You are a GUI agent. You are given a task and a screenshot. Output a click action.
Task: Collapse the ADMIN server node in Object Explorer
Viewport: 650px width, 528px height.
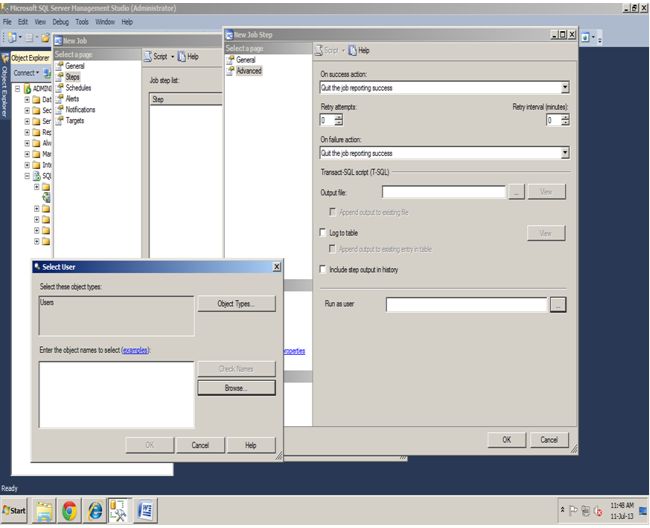click(x=18, y=89)
